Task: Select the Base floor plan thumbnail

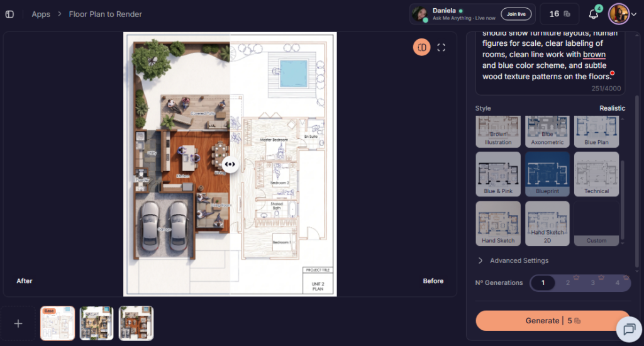Action: 57,323
